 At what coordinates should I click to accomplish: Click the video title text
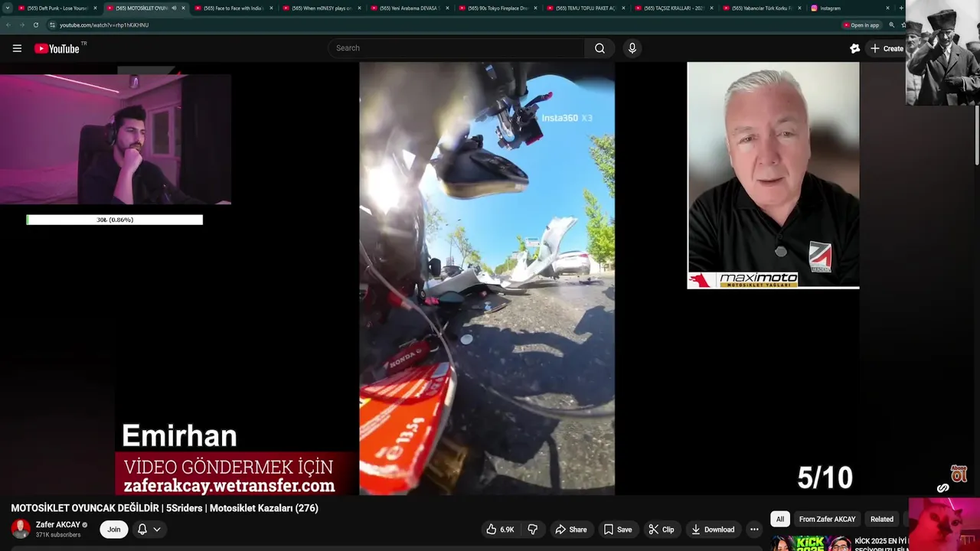[165, 508]
